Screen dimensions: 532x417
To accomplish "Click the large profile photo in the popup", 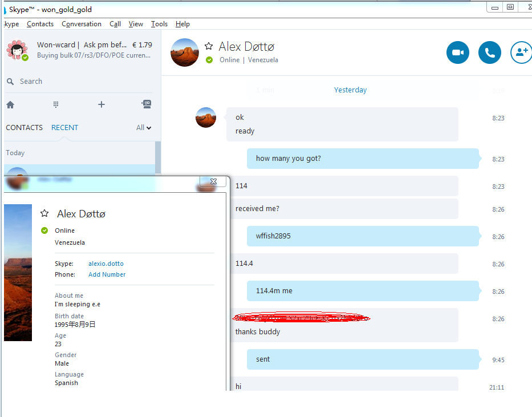I will pos(18,273).
